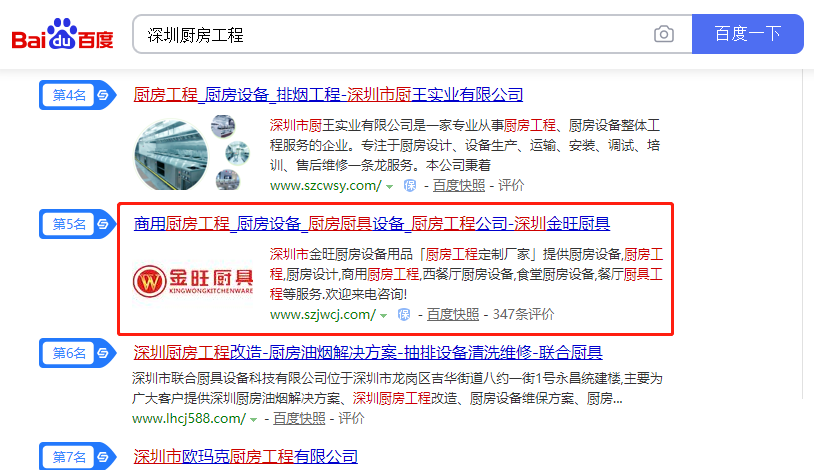This screenshot has height=470, width=814.
Task: Click the 第4名 rank badge
Action: point(77,95)
